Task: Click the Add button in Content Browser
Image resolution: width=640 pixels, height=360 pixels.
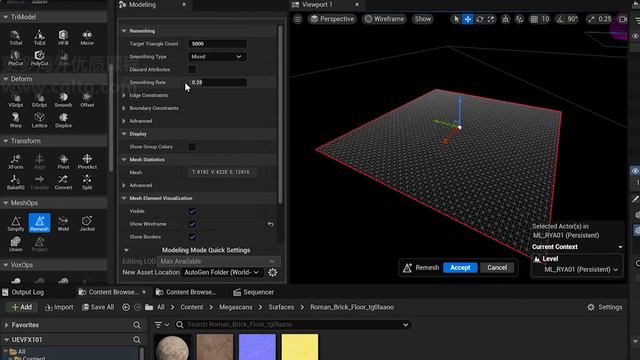Action: point(22,307)
